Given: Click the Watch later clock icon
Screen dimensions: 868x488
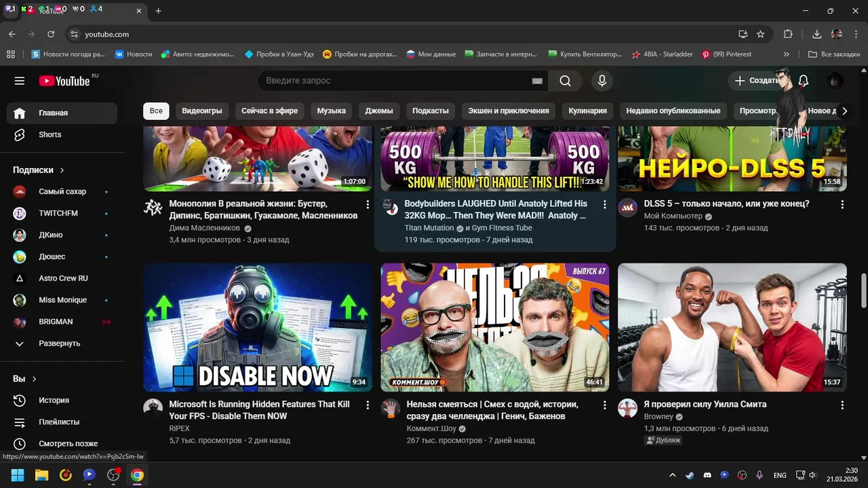Looking at the screenshot, I should [20, 443].
